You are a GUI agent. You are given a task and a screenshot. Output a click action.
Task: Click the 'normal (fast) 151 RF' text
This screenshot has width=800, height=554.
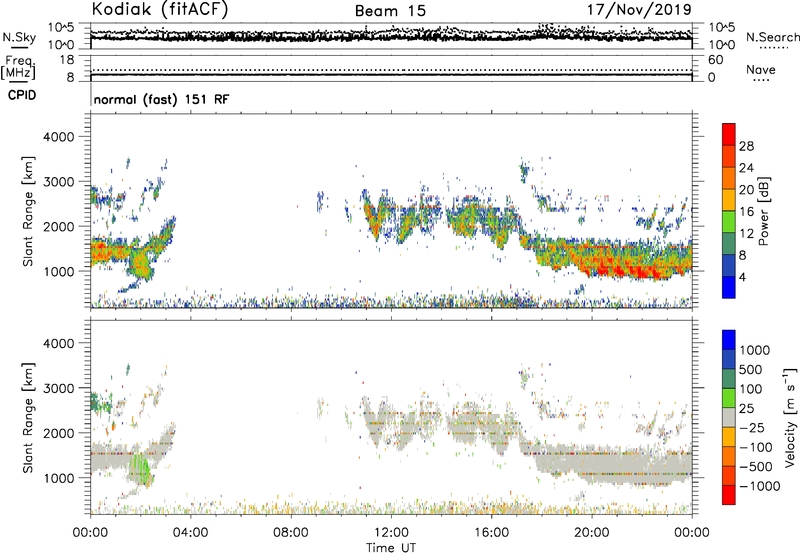coord(161,99)
